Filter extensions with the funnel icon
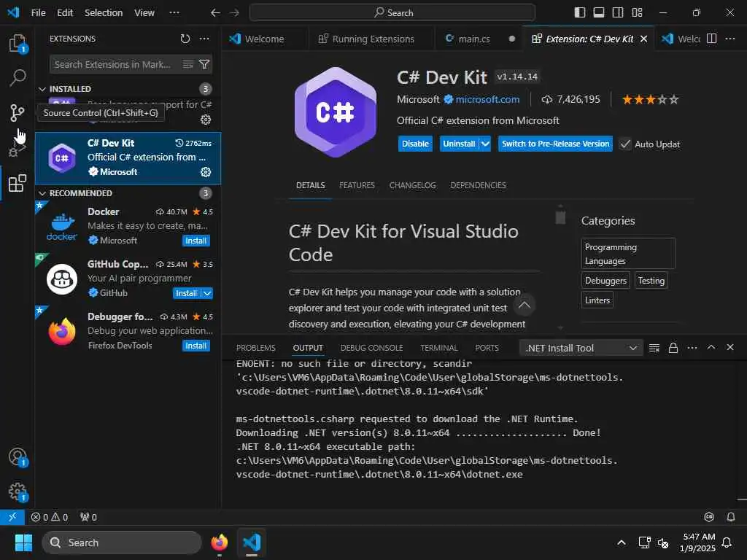Viewport: 747px width, 560px height. tap(204, 64)
